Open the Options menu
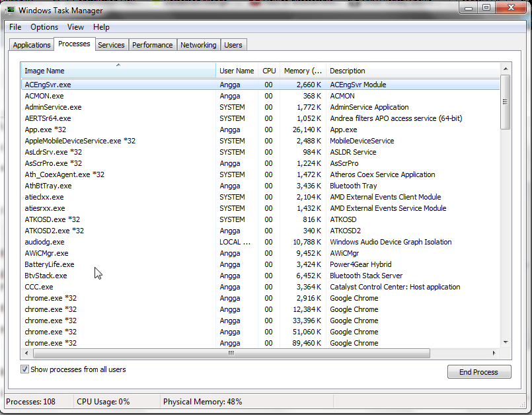The image size is (532, 415). (44, 27)
